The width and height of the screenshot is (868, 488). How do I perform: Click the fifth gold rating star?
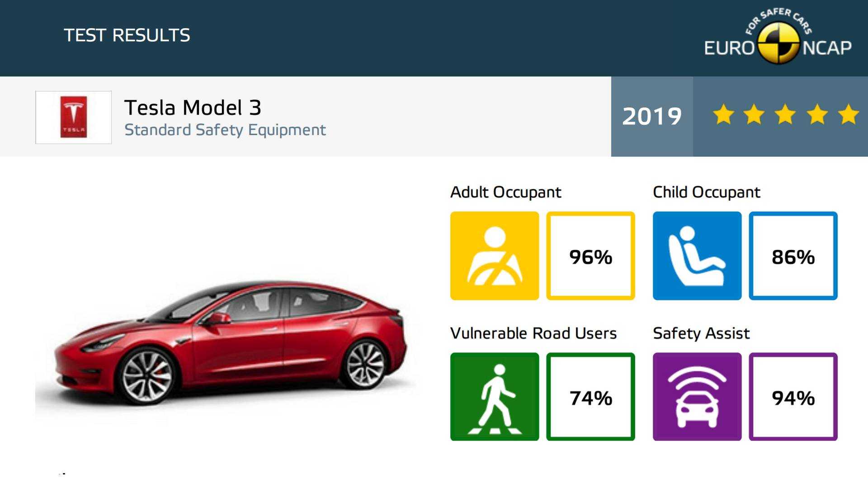point(848,114)
